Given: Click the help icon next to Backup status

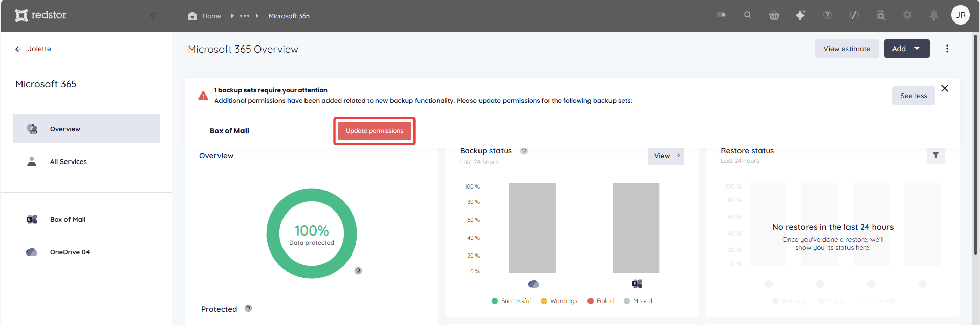Looking at the screenshot, I should (x=524, y=151).
